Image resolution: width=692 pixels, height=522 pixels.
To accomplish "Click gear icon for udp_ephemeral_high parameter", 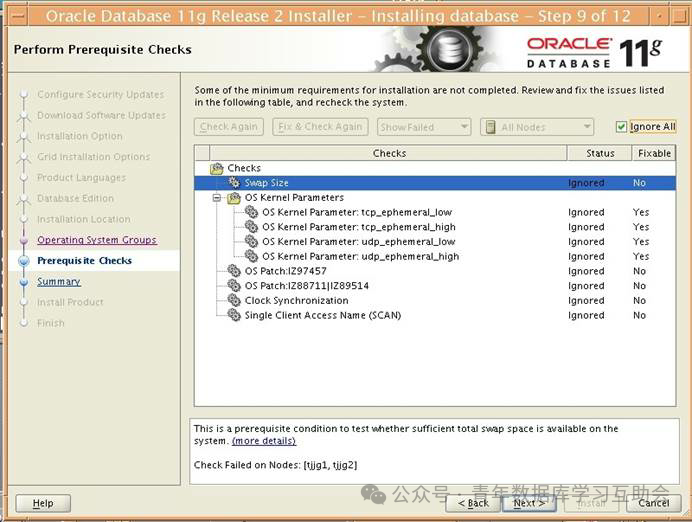I will [x=252, y=256].
